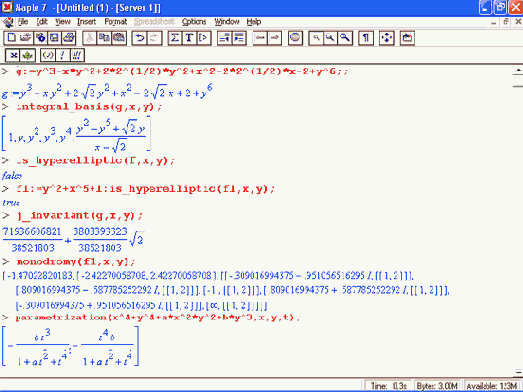Click the outdent section toolbar icon
This screenshot has height=392, width=523.
[x=224, y=38]
